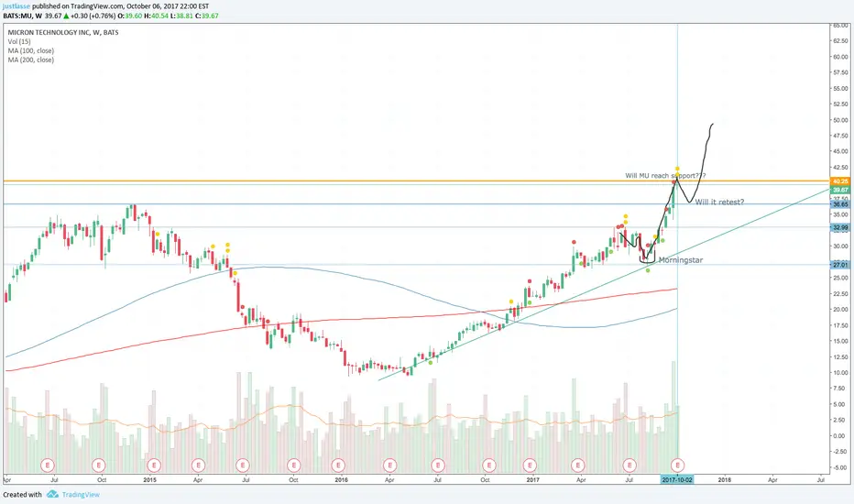
Task: Click the 50.00 price axis value
Action: (840, 120)
